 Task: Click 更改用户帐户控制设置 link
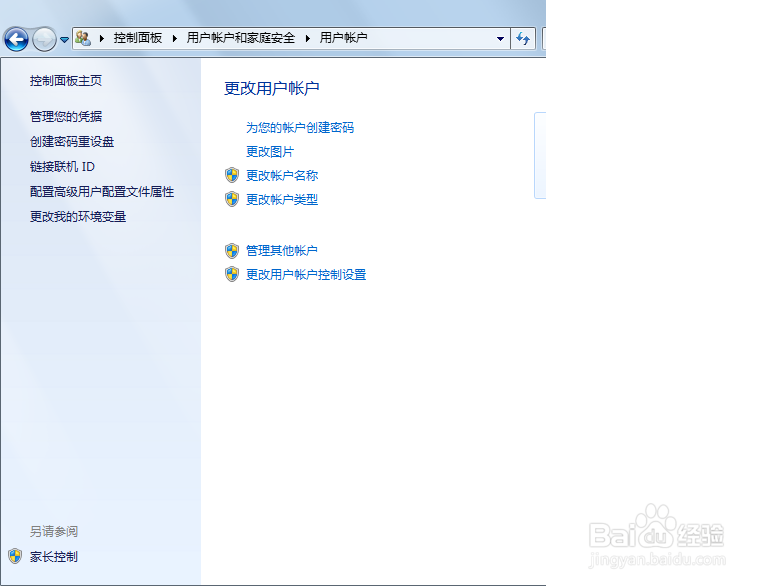click(306, 274)
